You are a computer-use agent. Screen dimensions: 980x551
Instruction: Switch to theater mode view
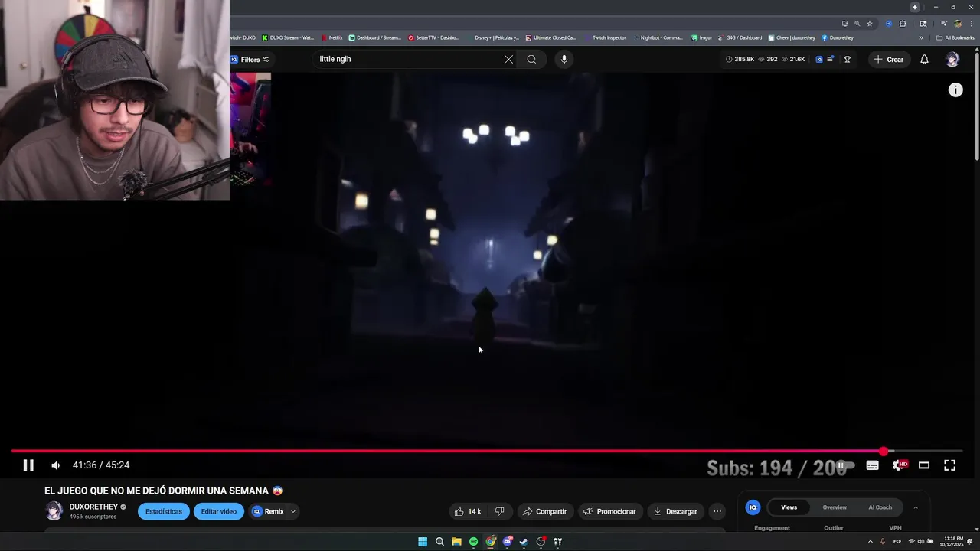coord(924,465)
